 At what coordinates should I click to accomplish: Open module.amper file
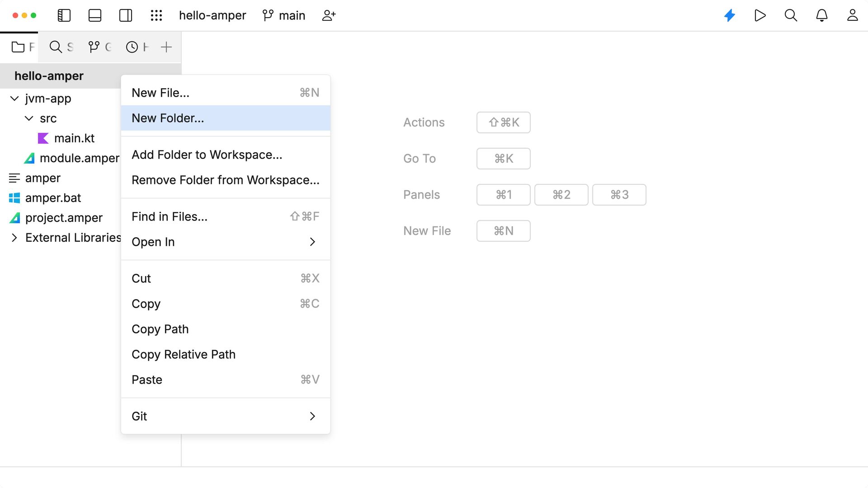pyautogui.click(x=80, y=158)
